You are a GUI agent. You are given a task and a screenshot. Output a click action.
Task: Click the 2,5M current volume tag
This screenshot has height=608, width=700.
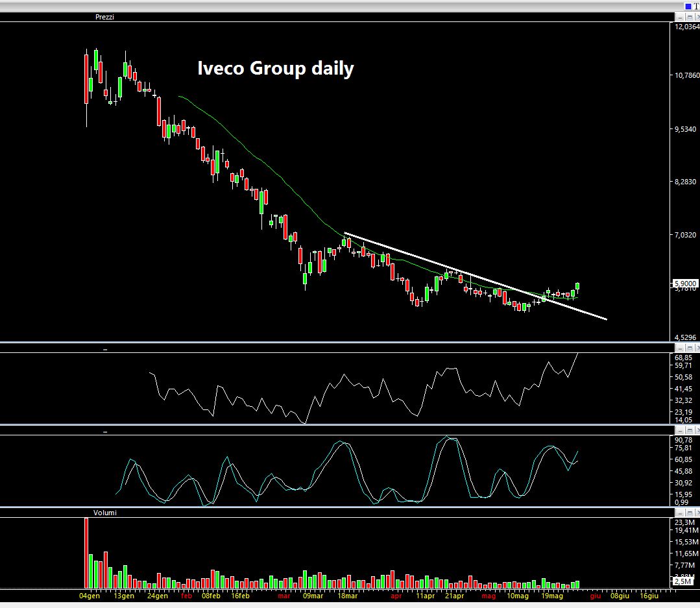pyautogui.click(x=683, y=581)
